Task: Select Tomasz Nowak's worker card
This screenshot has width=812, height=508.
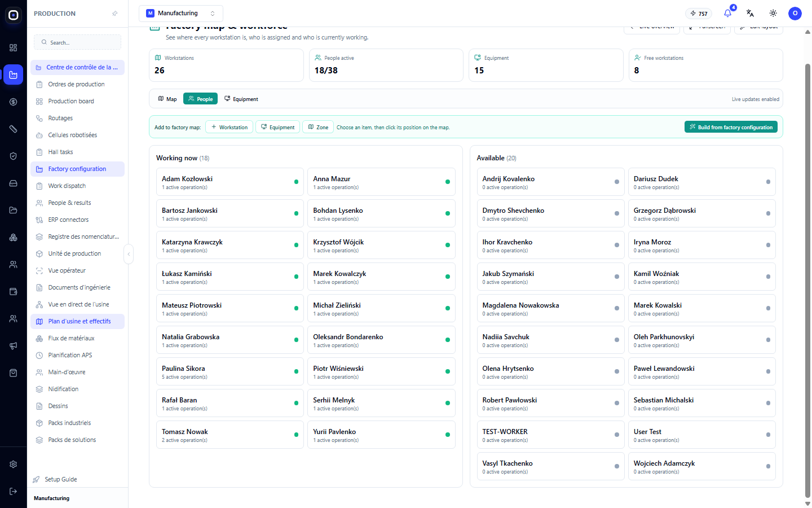Action: tap(230, 435)
